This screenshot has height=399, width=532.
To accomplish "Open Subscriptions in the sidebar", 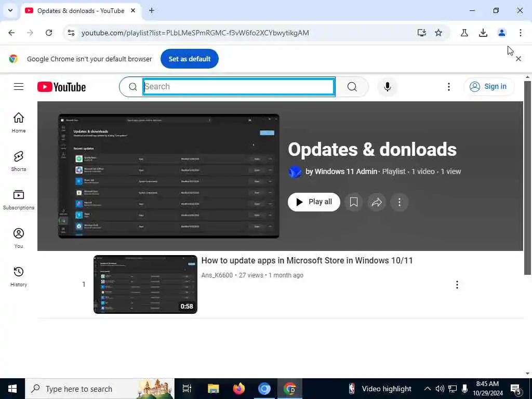I will pyautogui.click(x=19, y=200).
